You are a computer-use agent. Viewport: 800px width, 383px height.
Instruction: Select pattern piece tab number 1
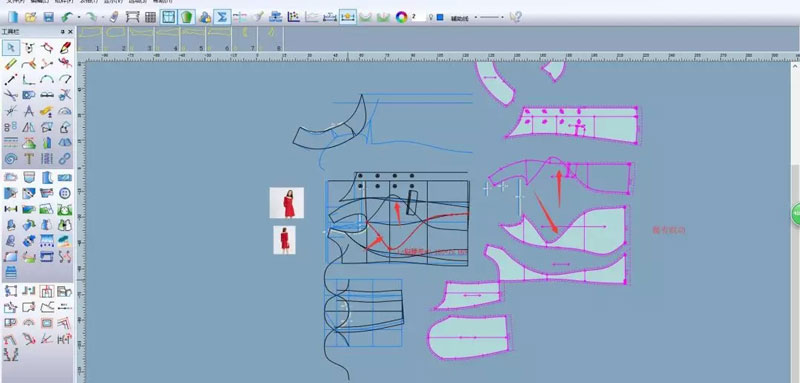tap(90, 39)
